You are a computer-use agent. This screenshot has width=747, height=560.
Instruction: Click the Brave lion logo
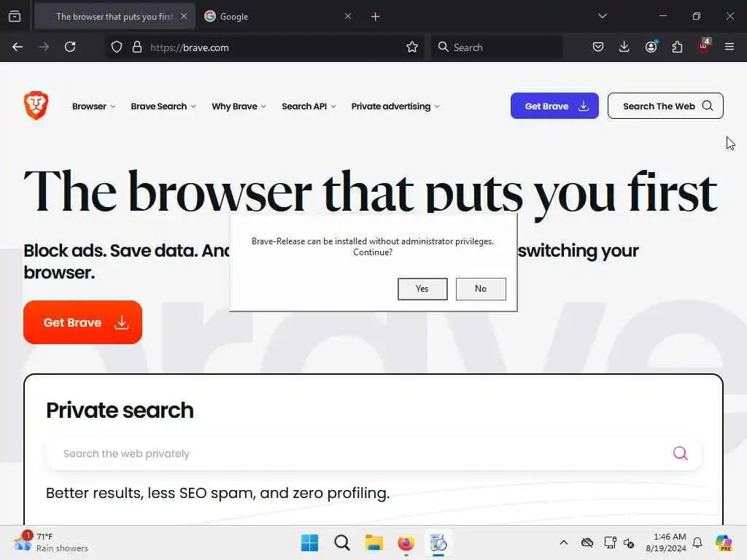[x=36, y=105]
